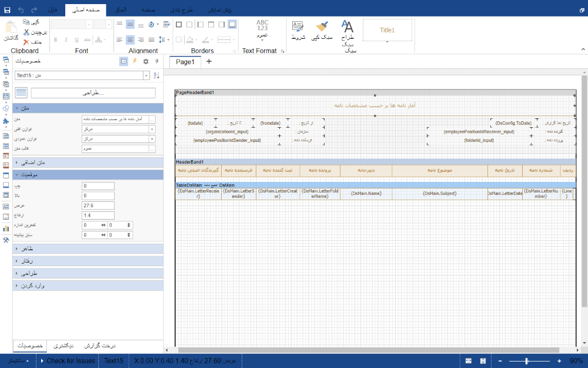The width and height of the screenshot is (588, 368).
Task: Select the Copy Style brush tool
Action: pos(322,26)
